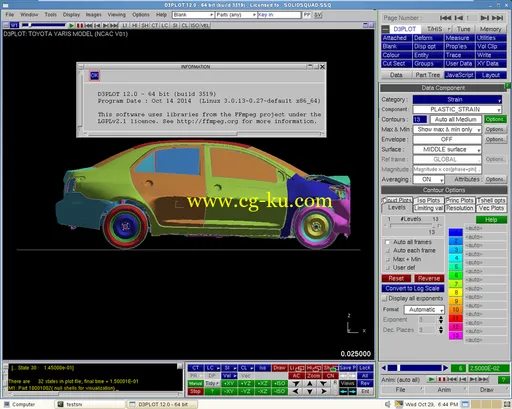Click the volume speaker icon in taskbar

click(387, 404)
